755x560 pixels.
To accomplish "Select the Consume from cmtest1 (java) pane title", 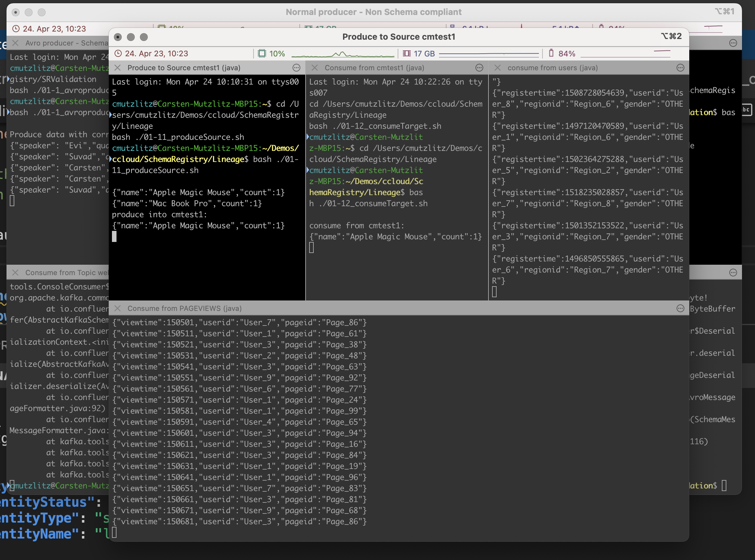I will [x=374, y=68].
